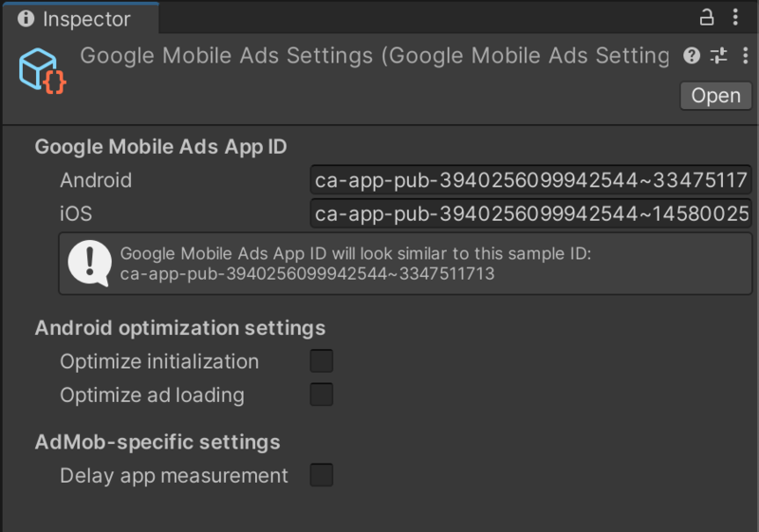Screen dimensions: 759x532
Task: Switch to the Inspector tab
Action: click(81, 19)
